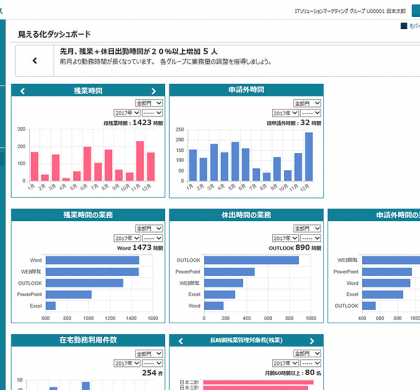This screenshot has height=390, width=420.
Task: Click the Excel bar in 休出時間の業務 chart
Action: tap(220, 294)
